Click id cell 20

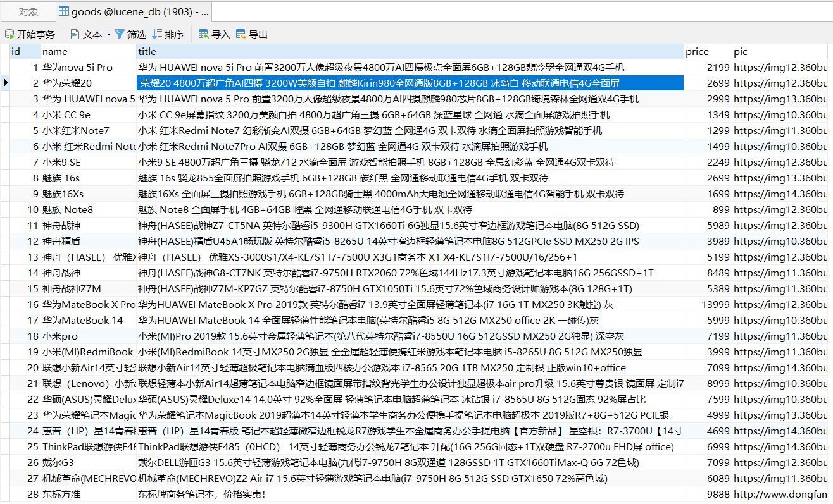point(25,367)
